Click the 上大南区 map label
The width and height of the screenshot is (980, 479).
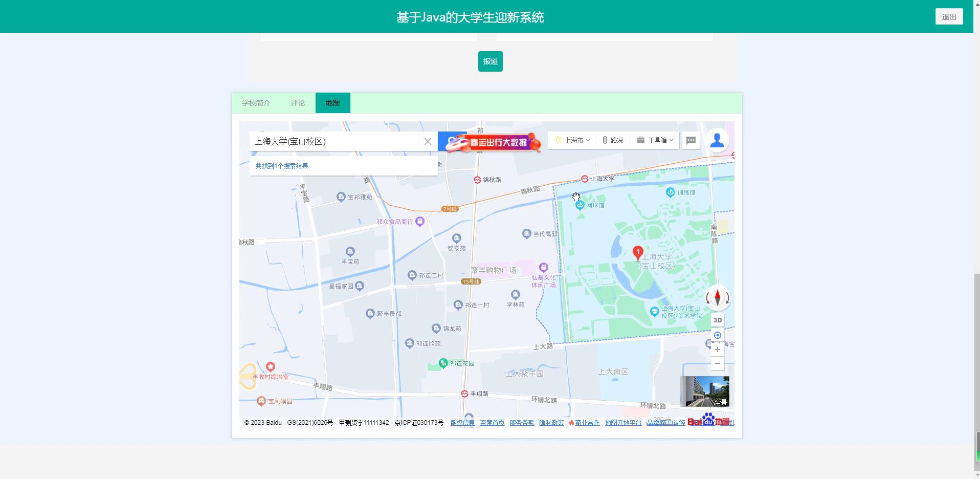613,372
